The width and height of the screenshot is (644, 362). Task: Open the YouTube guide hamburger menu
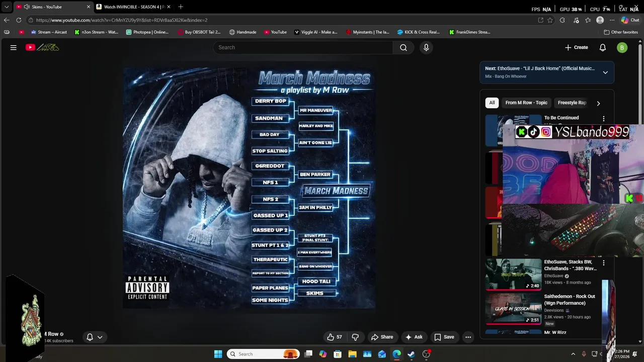14,47
